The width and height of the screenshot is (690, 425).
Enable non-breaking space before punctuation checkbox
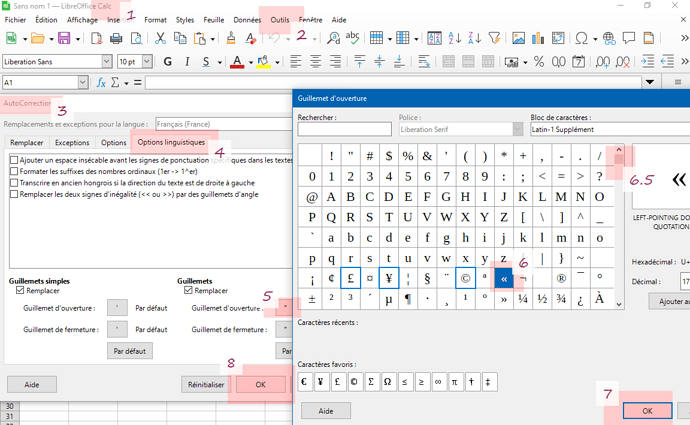14,160
